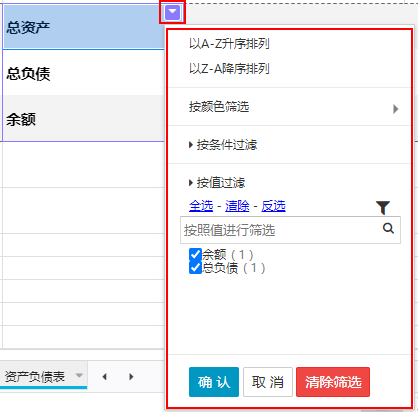Open the 资产负债表 sheet tab dropdown
418x412 pixels.
(79, 375)
